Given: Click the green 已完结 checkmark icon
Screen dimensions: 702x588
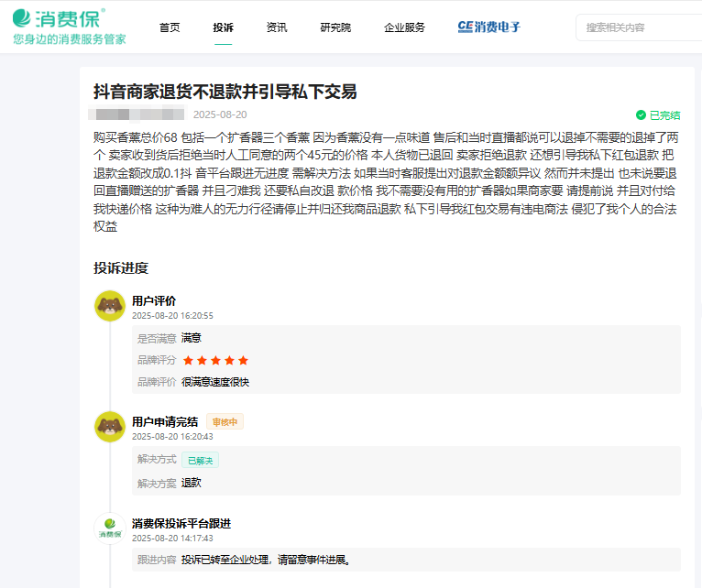Looking at the screenshot, I should coord(641,115).
